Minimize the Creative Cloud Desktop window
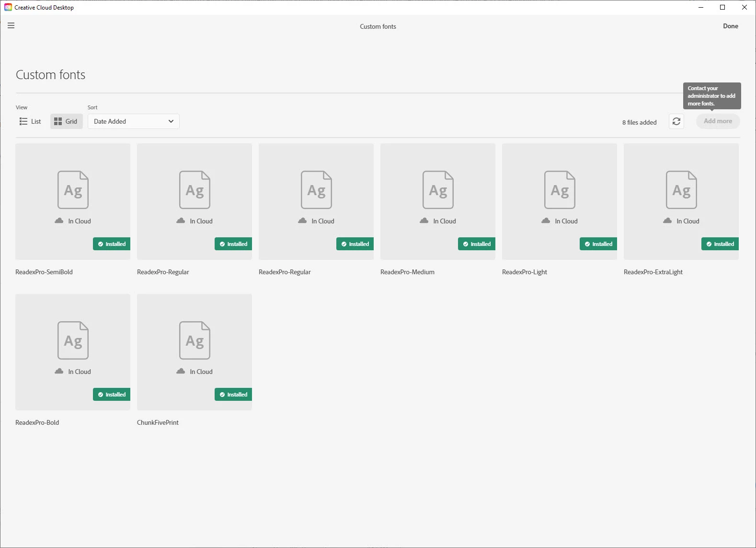Screen dimensions: 756x548 (x=701, y=7)
